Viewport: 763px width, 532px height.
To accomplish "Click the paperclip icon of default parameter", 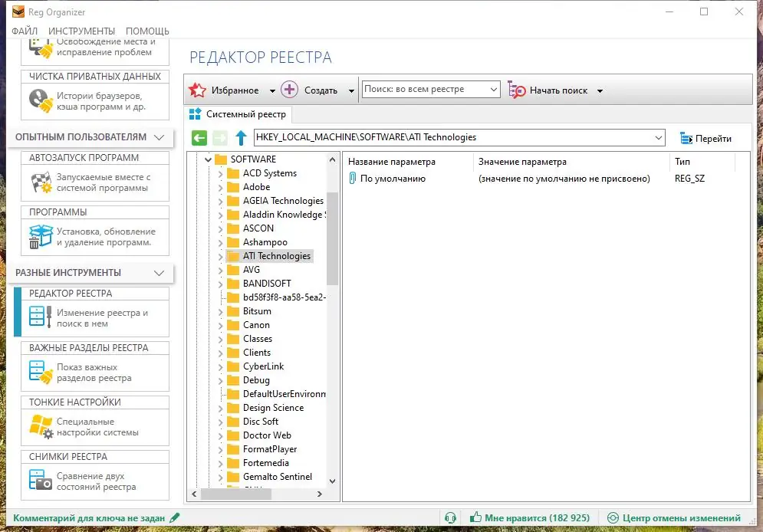I will click(x=352, y=179).
